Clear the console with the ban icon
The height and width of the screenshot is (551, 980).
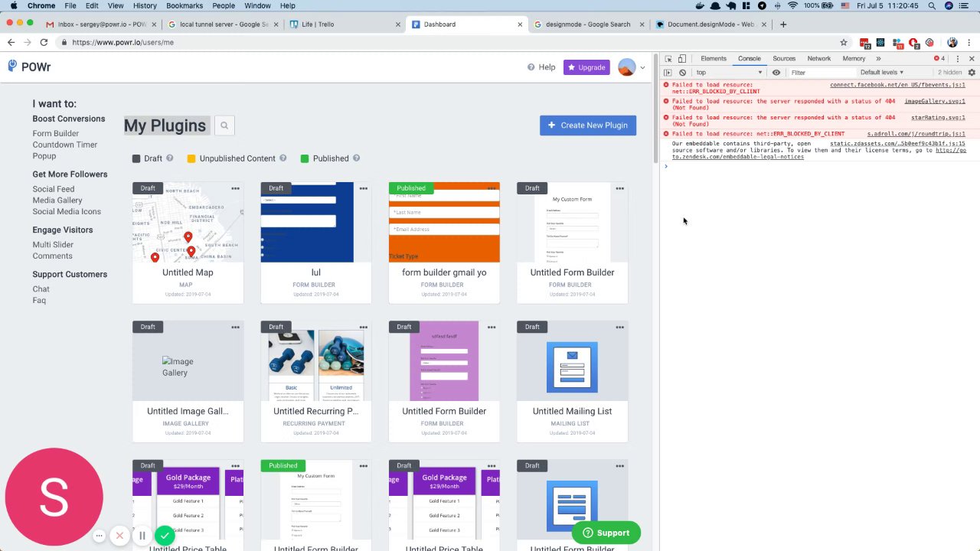coord(682,73)
